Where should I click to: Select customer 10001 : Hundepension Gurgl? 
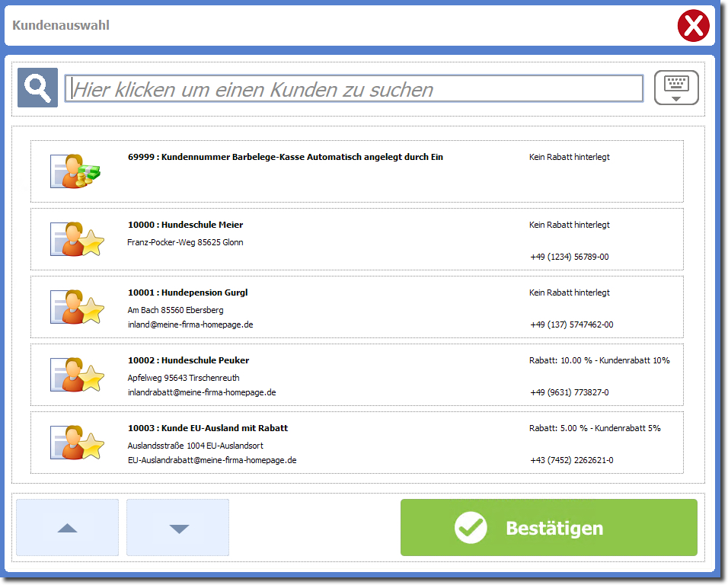[x=187, y=292]
